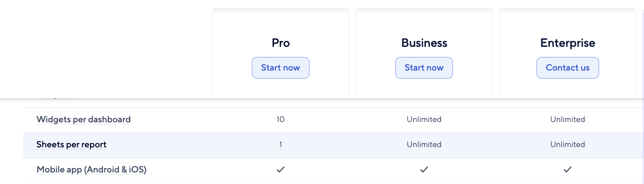Click Pro mobile app checkmark icon
The width and height of the screenshot is (644, 184).
[x=281, y=169]
